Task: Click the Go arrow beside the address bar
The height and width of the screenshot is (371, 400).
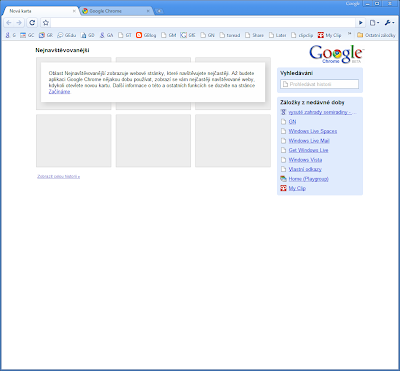Action: pyautogui.click(x=361, y=23)
